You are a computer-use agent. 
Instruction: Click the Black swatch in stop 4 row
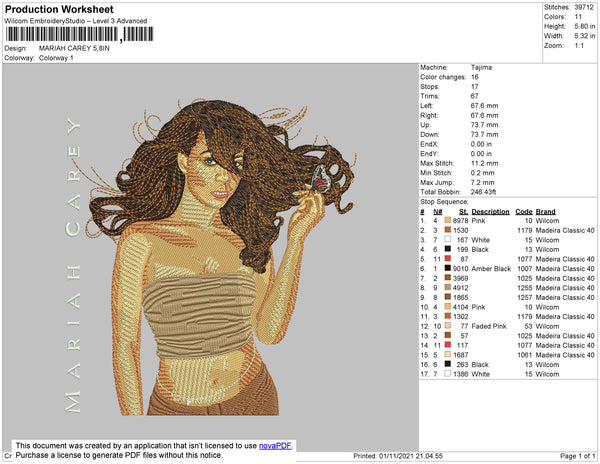[x=448, y=249]
